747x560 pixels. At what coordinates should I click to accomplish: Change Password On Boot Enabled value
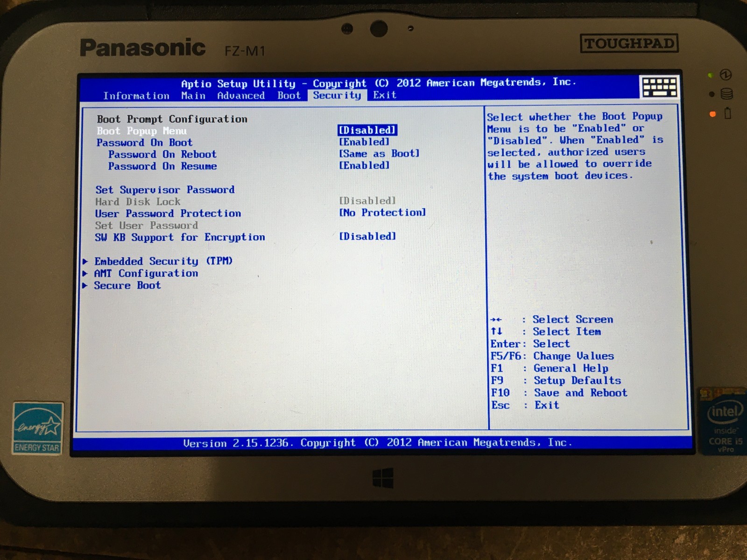(x=364, y=142)
